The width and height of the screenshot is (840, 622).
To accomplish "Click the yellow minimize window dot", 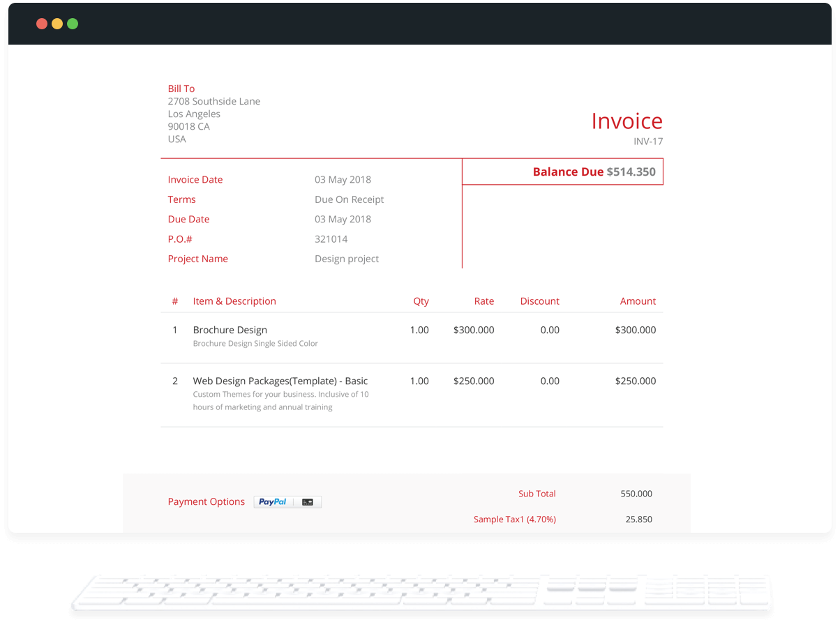I will coord(57,24).
